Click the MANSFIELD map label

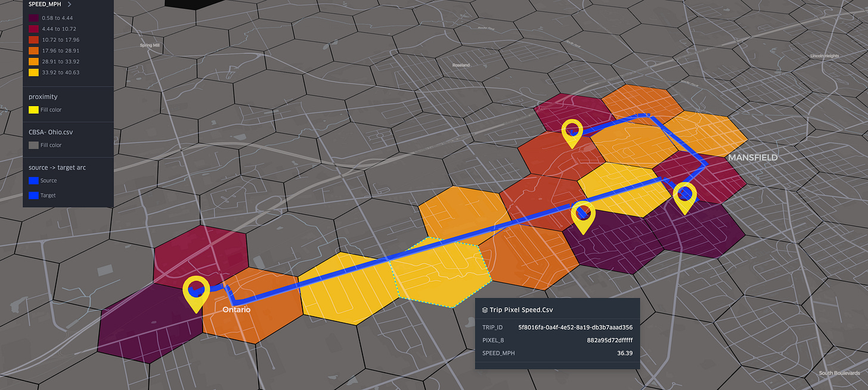tap(752, 157)
